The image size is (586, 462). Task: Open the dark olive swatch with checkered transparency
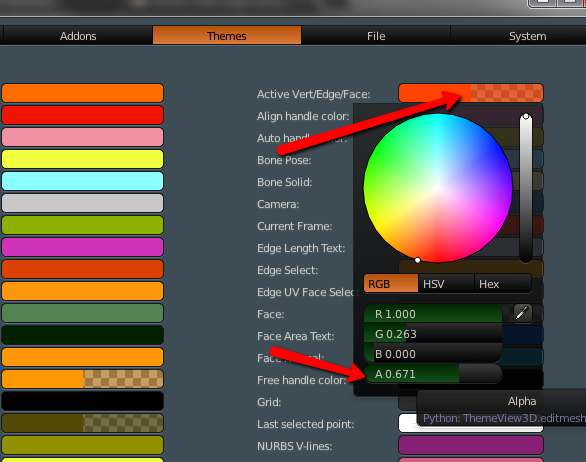point(83,423)
